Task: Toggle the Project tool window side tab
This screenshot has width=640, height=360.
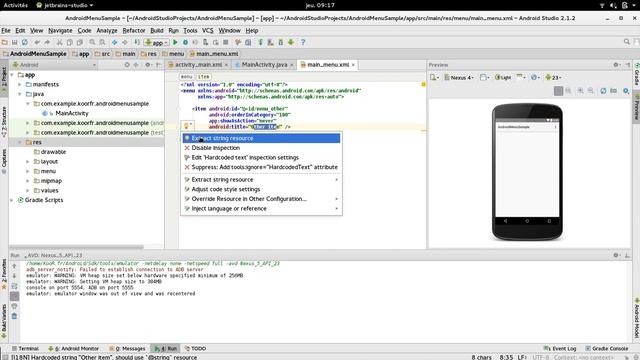Action: (x=4, y=78)
